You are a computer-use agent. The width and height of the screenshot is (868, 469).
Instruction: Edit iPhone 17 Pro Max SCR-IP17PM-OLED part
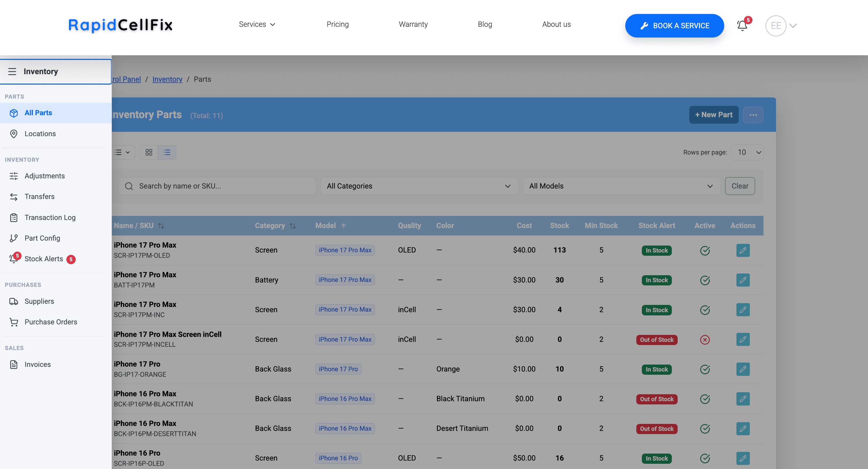pos(743,251)
